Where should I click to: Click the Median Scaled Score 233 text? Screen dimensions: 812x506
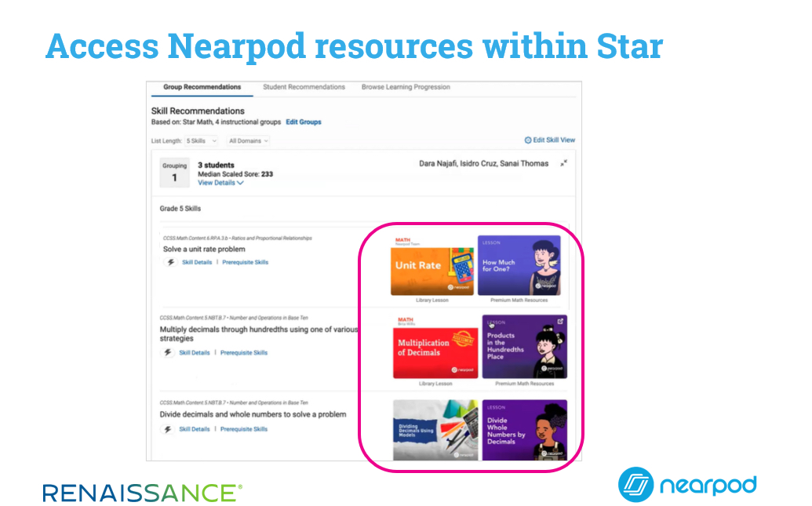[235, 174]
